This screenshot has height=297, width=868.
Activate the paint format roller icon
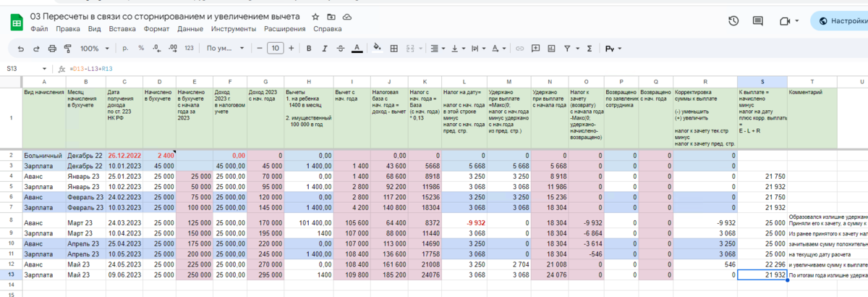click(68, 49)
